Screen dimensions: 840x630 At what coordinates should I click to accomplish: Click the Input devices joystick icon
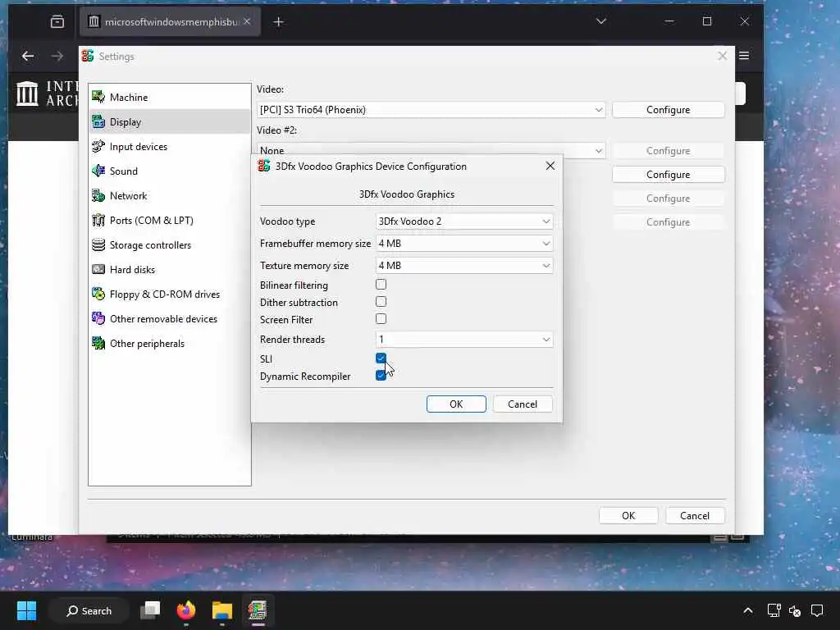pyautogui.click(x=98, y=146)
